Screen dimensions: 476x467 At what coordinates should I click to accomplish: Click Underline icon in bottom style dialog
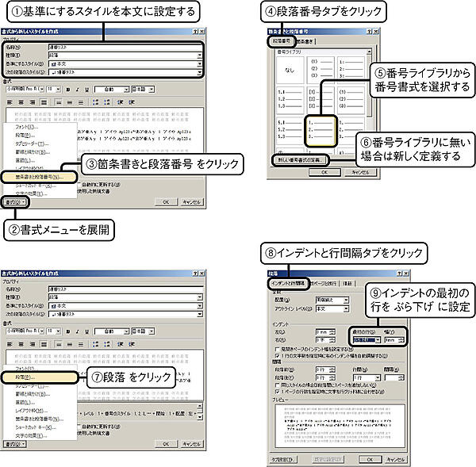(x=86, y=331)
